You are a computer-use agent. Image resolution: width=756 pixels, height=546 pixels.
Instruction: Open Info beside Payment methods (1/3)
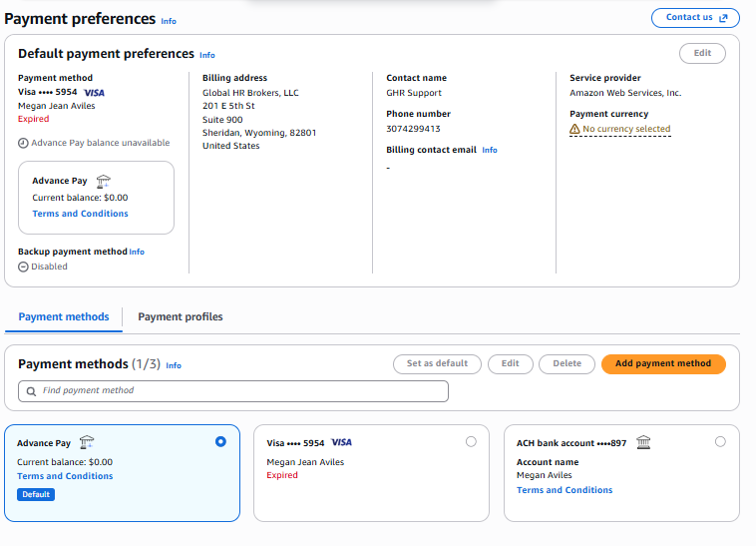174,365
